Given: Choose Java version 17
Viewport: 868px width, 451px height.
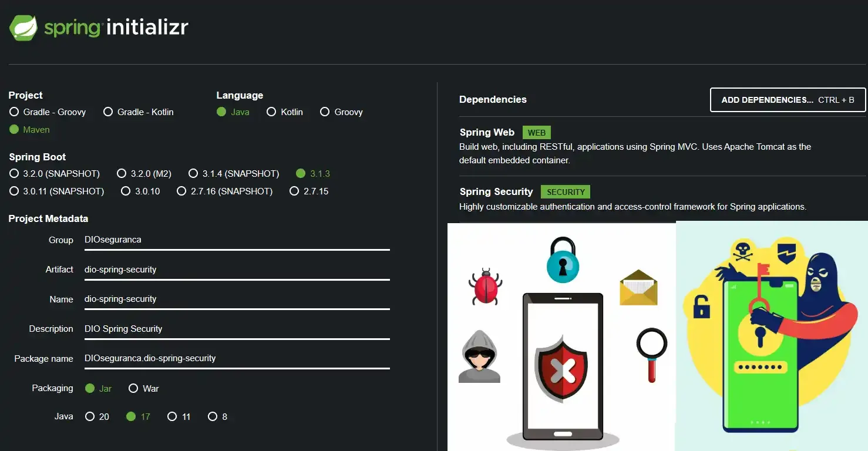Looking at the screenshot, I should (139, 417).
